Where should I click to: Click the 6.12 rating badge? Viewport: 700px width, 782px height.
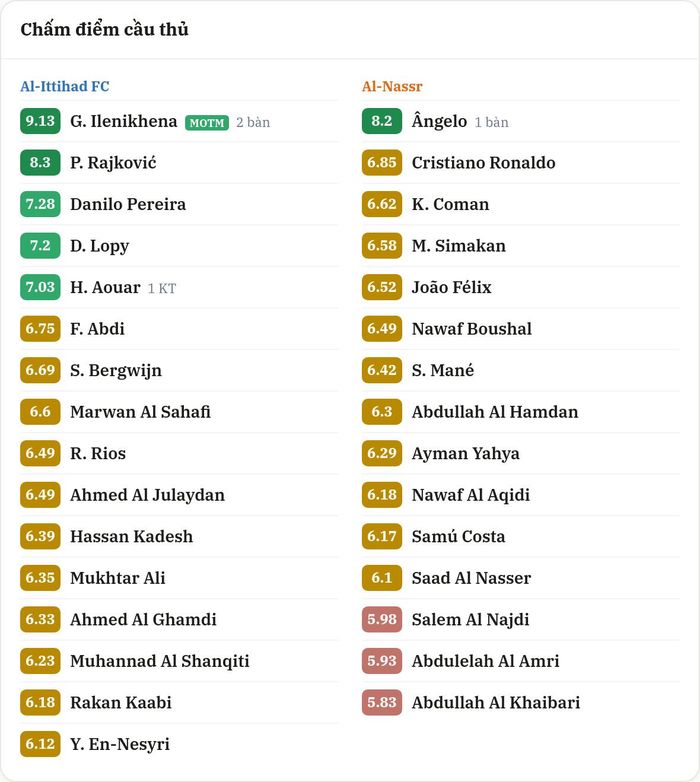tap(40, 744)
